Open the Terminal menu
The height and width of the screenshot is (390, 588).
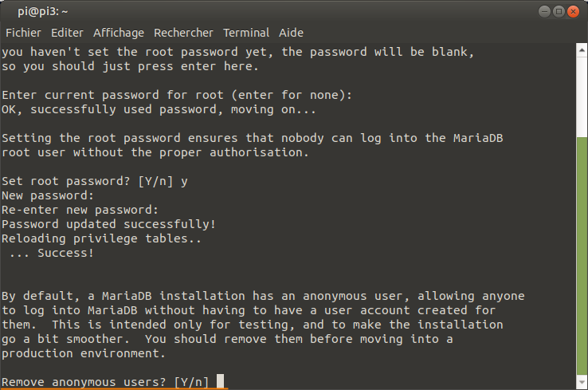[246, 33]
